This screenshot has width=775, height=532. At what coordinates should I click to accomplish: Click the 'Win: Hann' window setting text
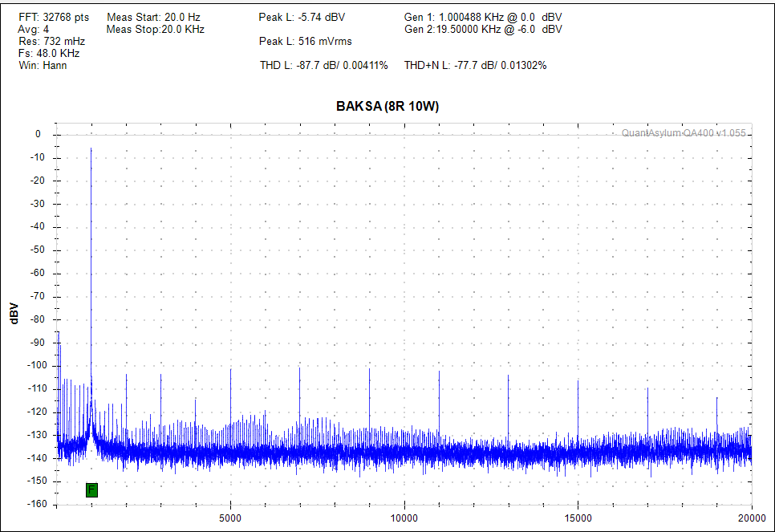coord(43,65)
